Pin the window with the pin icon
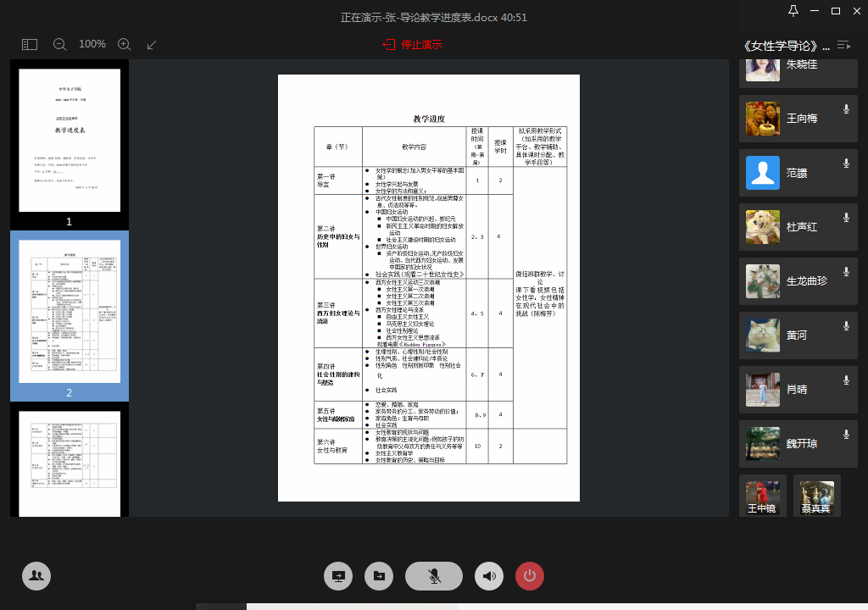 793,11
